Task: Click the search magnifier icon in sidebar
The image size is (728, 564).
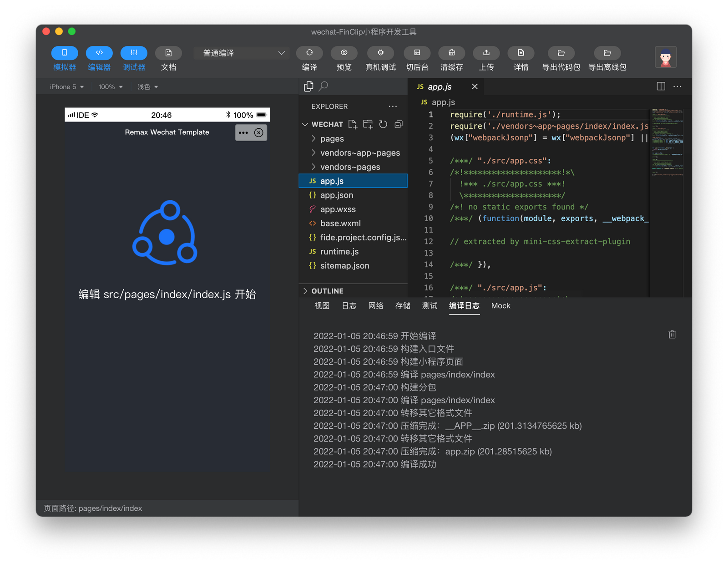Action: [x=324, y=86]
